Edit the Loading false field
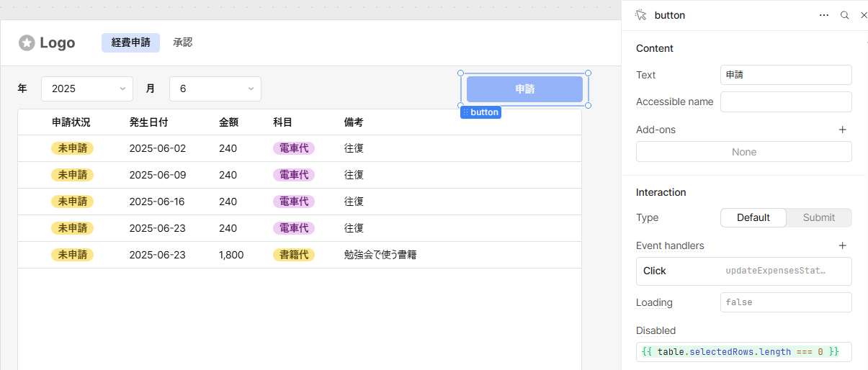Viewport: 868px width, 370px height. point(786,302)
